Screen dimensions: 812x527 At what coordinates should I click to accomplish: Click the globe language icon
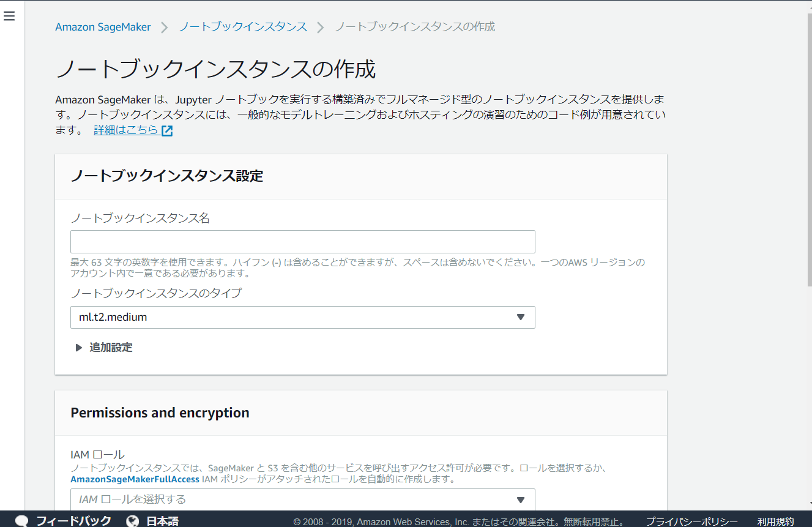click(133, 521)
